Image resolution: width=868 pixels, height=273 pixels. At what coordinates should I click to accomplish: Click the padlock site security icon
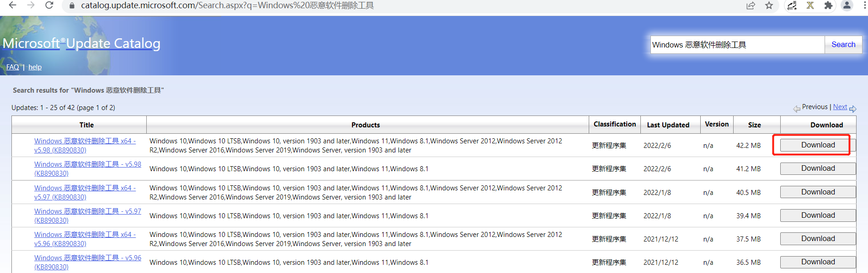(71, 6)
